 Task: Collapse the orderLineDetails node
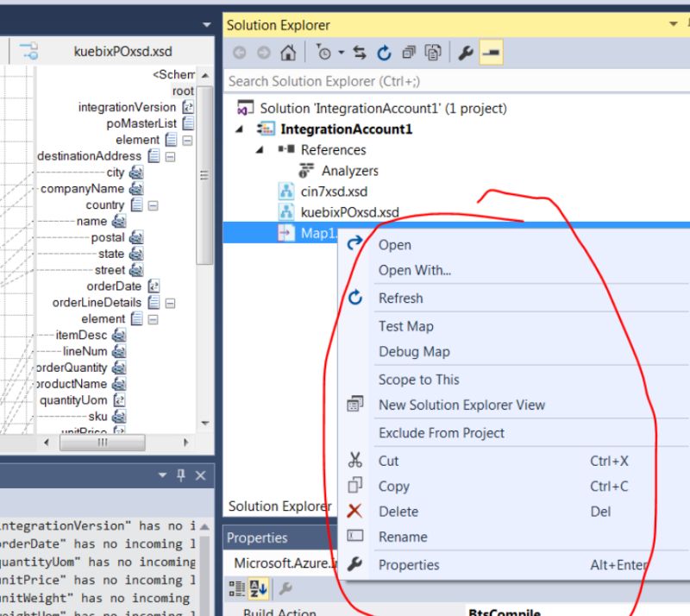[170, 304]
